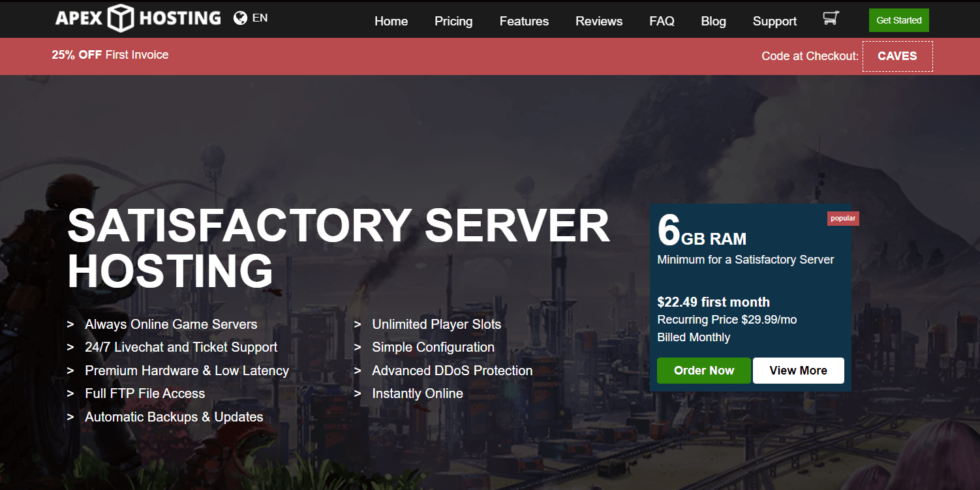Click 'Premium Hardware & Low Latency' feature
The image size is (980, 490).
(x=187, y=371)
